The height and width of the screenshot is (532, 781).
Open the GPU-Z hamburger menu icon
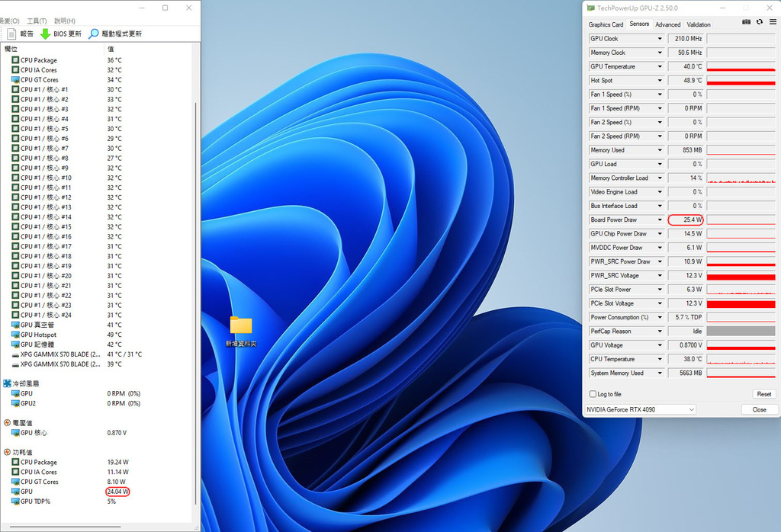[773, 22]
